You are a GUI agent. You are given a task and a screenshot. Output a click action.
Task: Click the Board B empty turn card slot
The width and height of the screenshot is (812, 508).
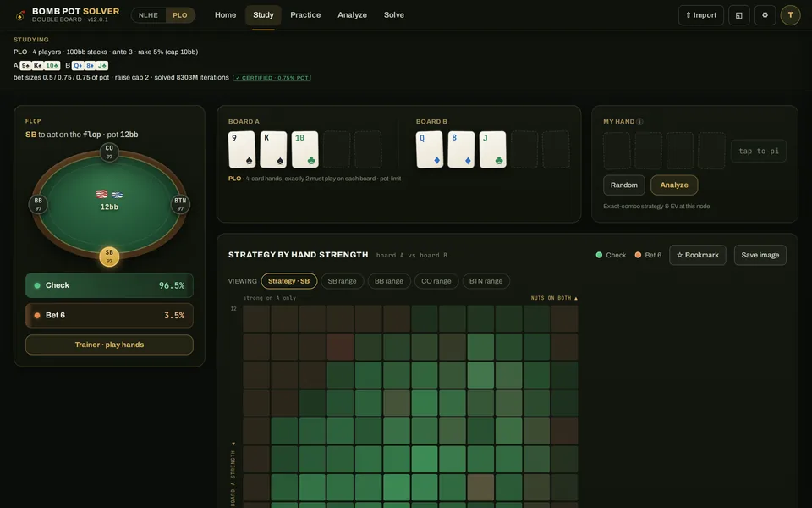point(524,149)
